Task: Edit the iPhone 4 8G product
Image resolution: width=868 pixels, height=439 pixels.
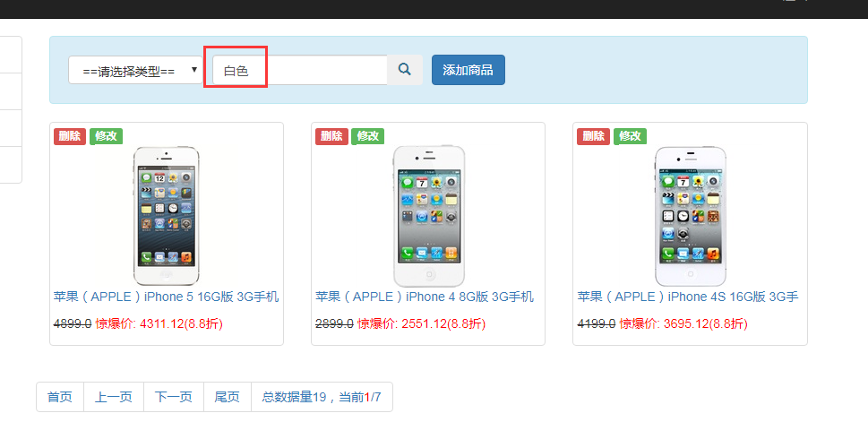Action: point(367,136)
